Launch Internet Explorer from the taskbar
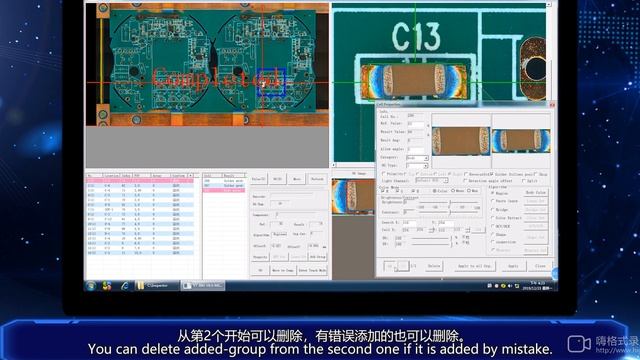Image resolution: width=640 pixels, height=360 pixels. coord(125,286)
